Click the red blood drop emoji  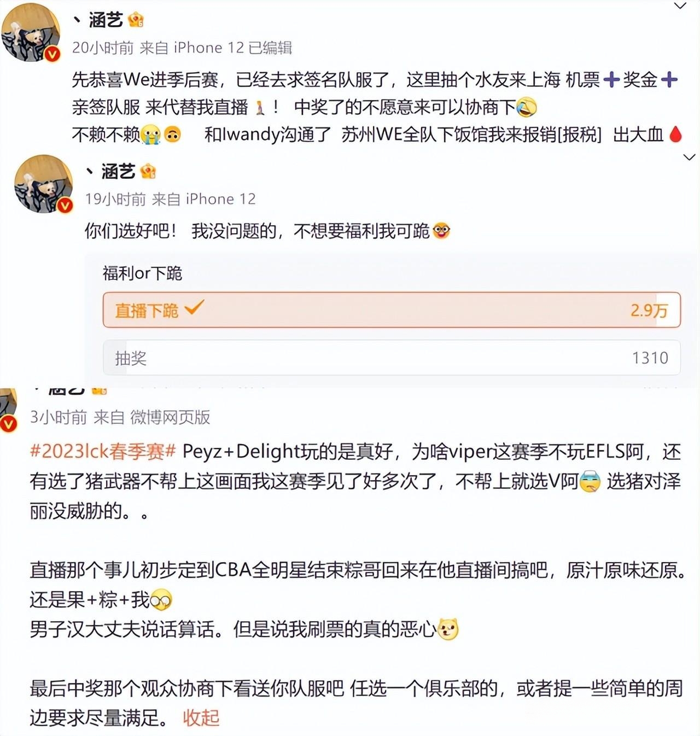coord(676,134)
